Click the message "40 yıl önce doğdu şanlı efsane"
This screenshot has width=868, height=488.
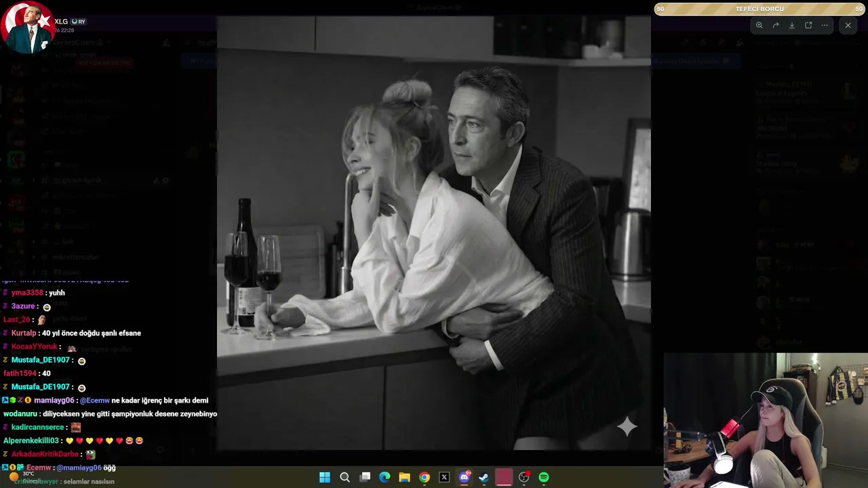(92, 333)
